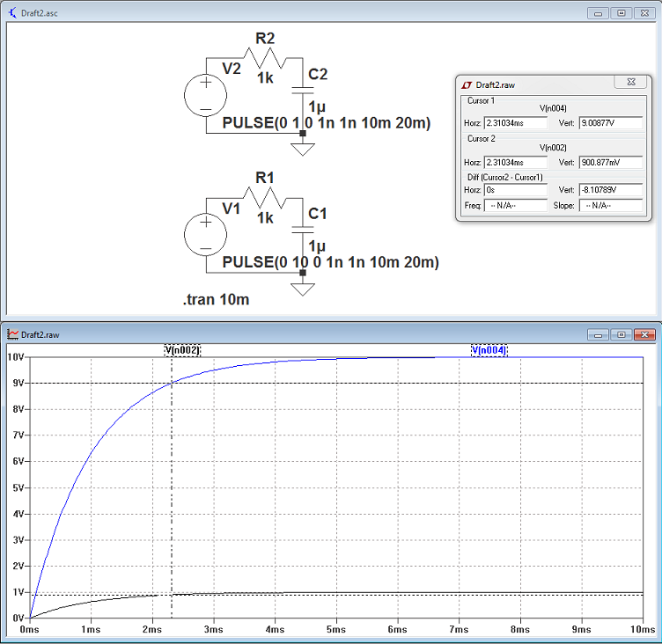Click the 5ms horizontal axis label
The width and height of the screenshot is (662, 644).
point(336,629)
